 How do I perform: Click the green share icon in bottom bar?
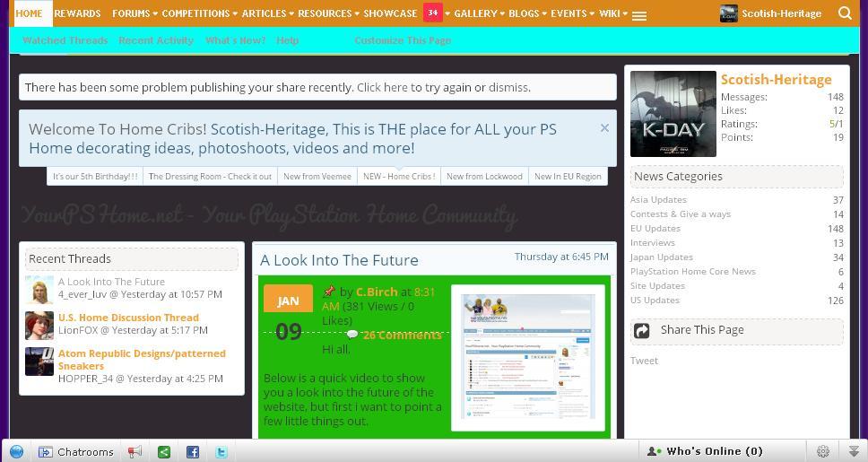click(164, 452)
